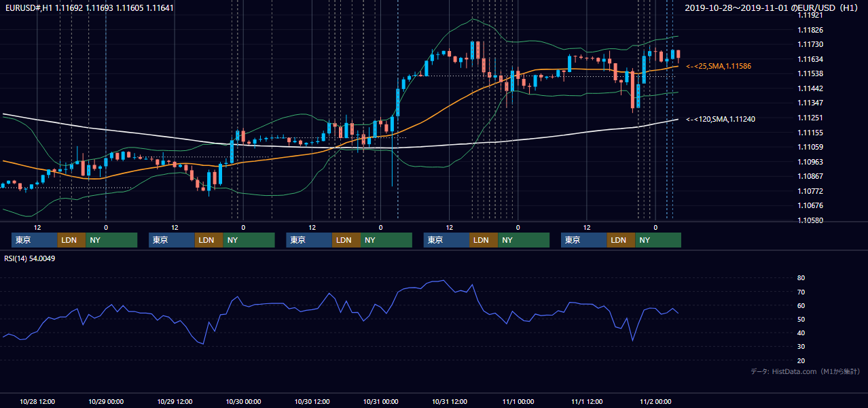868x408 pixels.
Task: Click price axis value 1.11730
Action: pos(810,44)
